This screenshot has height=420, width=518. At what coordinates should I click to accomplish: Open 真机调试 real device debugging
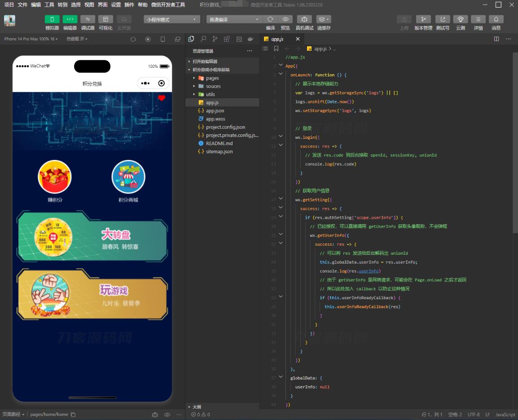[x=304, y=19]
